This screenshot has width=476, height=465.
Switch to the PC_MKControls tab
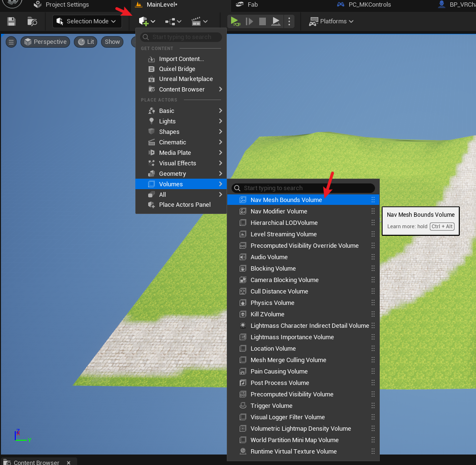click(x=364, y=5)
